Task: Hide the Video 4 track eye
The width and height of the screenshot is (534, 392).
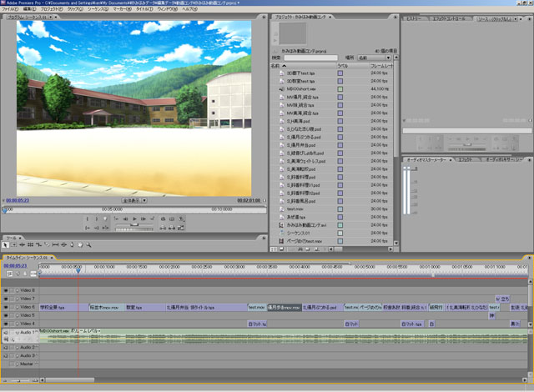Action: [x=6, y=324]
